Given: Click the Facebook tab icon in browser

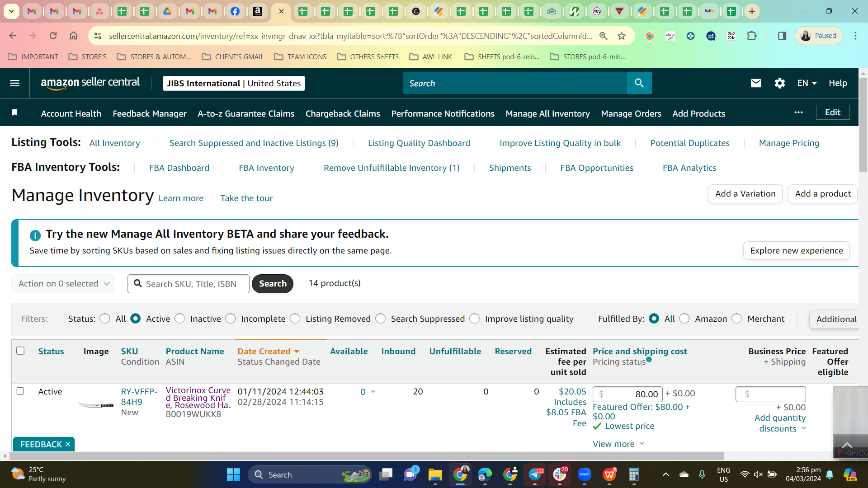Looking at the screenshot, I should pyautogui.click(x=235, y=11).
